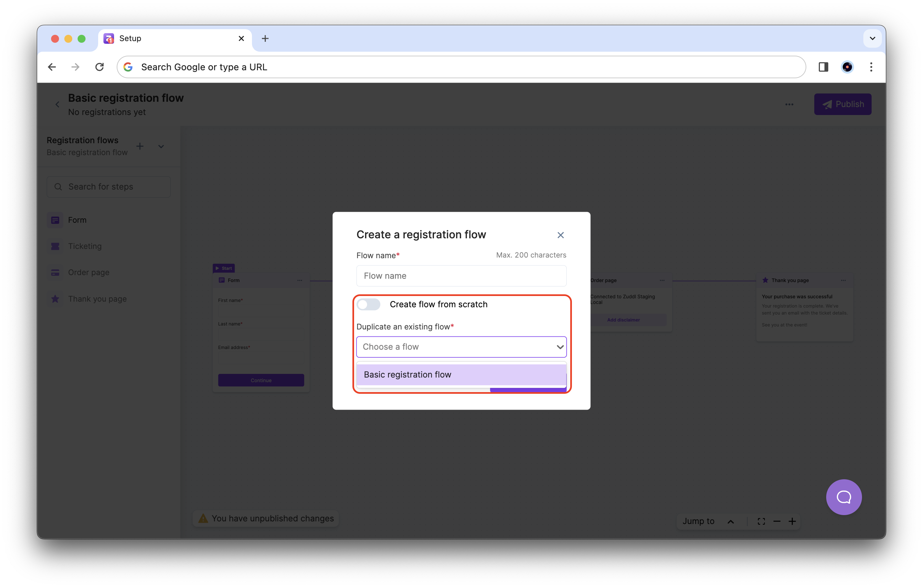This screenshot has width=923, height=588.
Task: Go back using the header back chevron
Action: pos(57,104)
